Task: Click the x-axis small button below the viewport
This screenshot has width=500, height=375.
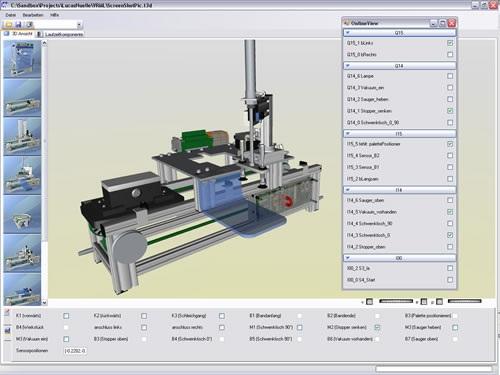Action: coord(369,302)
